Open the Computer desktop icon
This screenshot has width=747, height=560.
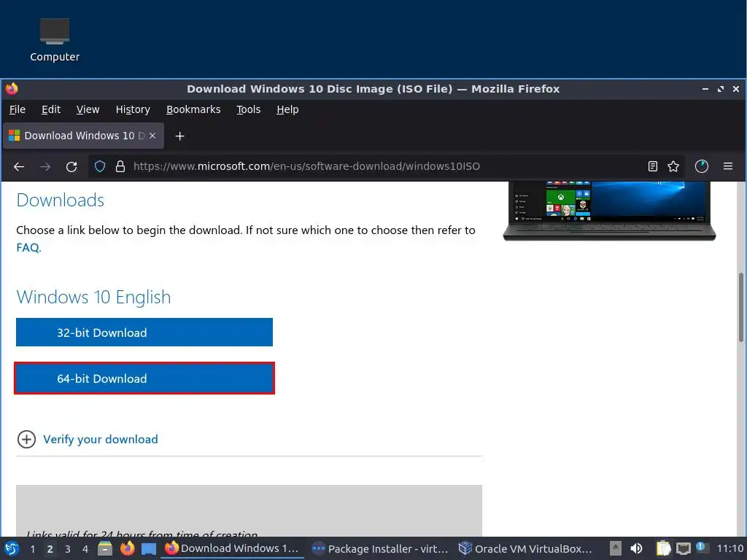pos(54,40)
